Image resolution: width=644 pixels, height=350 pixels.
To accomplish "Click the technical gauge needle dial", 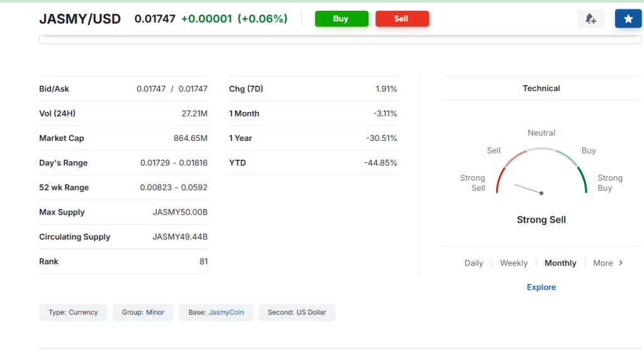I will [x=541, y=171].
